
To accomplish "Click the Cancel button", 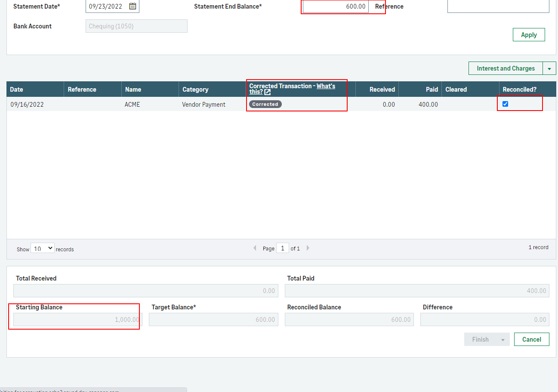I will (531, 340).
